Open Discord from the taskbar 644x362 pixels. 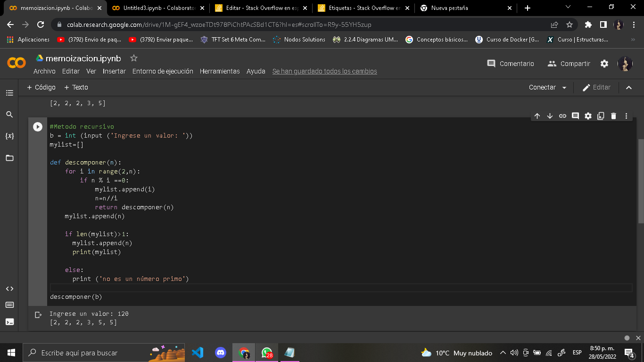(x=221, y=353)
